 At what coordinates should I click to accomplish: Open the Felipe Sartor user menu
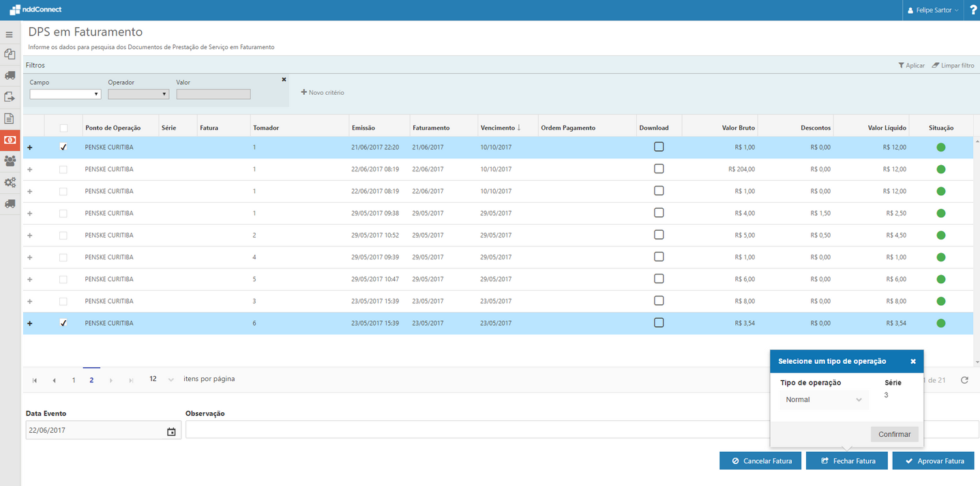pos(933,10)
